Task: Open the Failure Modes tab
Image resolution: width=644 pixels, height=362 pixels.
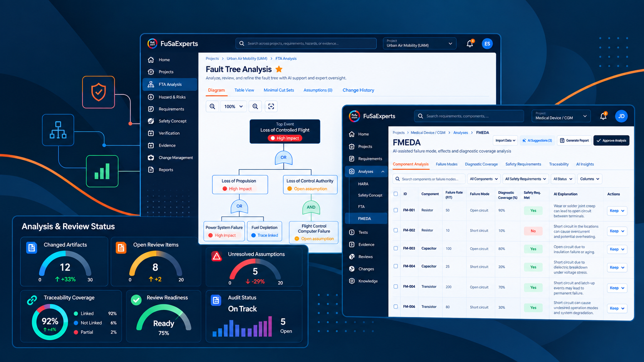Action: [x=446, y=164]
